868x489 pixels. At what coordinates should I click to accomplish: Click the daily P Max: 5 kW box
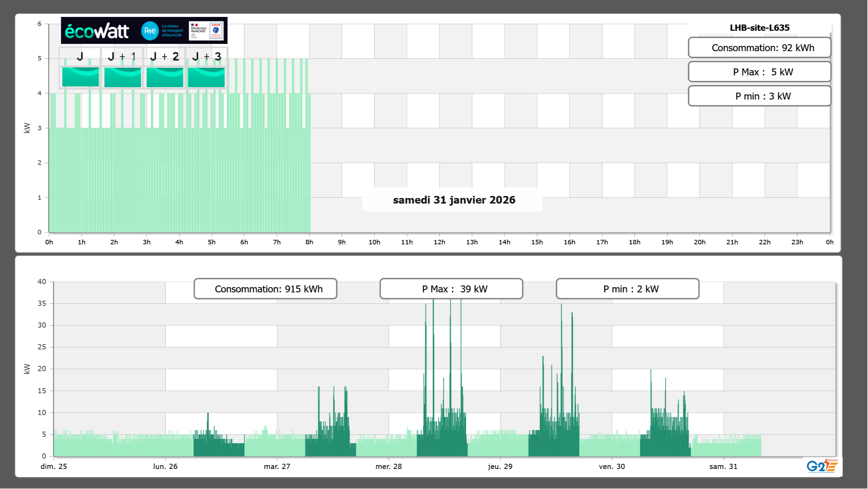coord(759,72)
